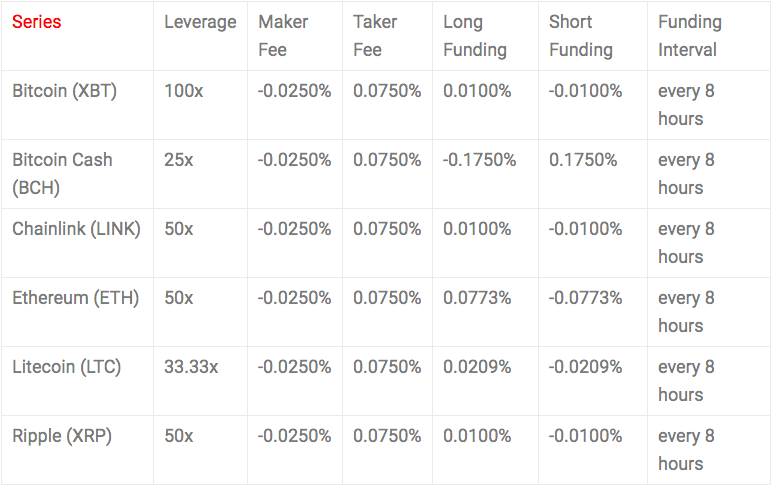Select the -0.0209% short funding value
773x485 pixels.
585,367
